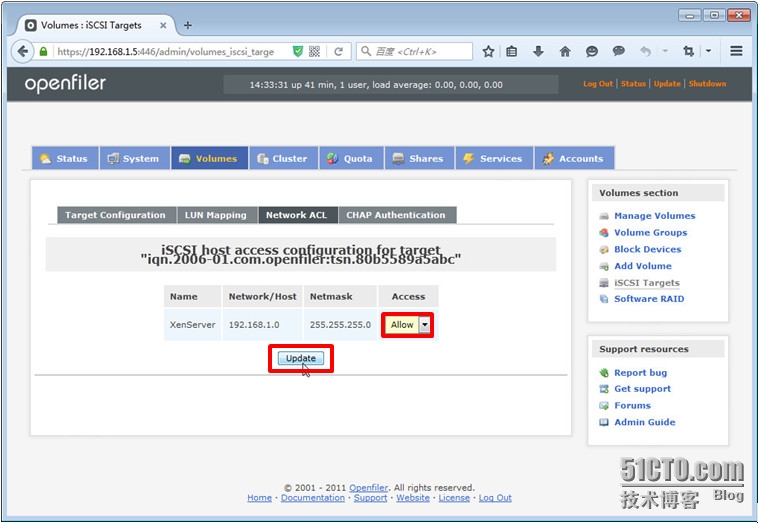Click the Block Devices icon in sidebar
The width and height of the screenshot is (758, 523).
[x=604, y=249]
